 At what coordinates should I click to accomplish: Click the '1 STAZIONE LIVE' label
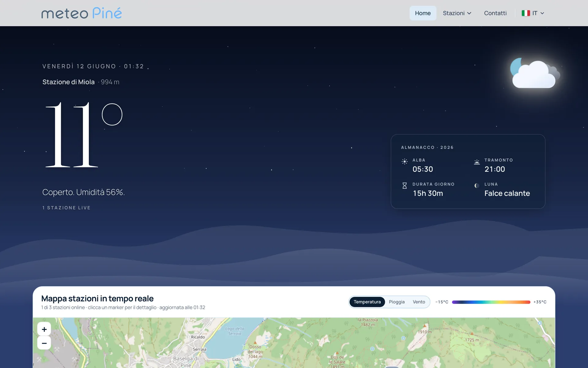pos(66,208)
